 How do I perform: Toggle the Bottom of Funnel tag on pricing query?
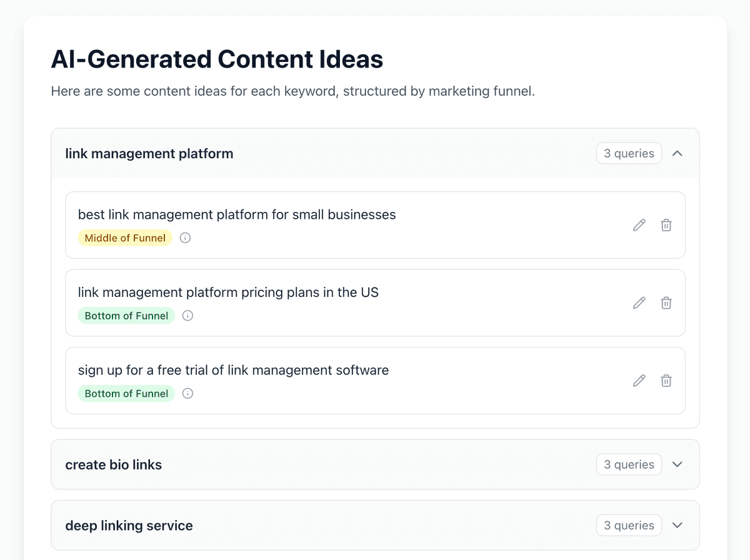pos(126,315)
